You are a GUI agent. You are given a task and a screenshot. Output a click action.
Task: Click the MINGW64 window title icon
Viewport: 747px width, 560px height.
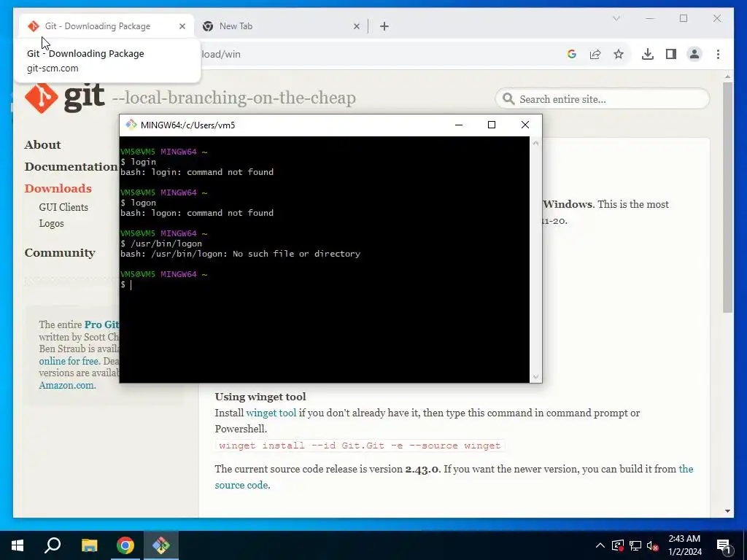(131, 125)
